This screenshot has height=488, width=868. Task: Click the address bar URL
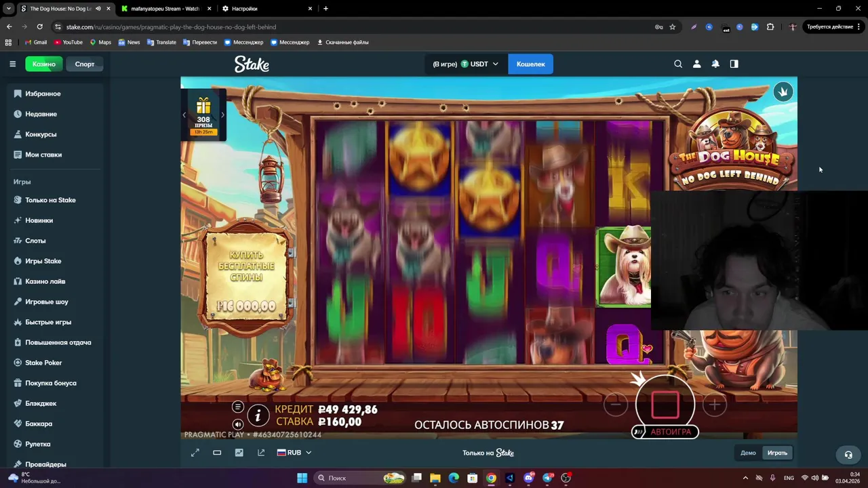pos(171,27)
